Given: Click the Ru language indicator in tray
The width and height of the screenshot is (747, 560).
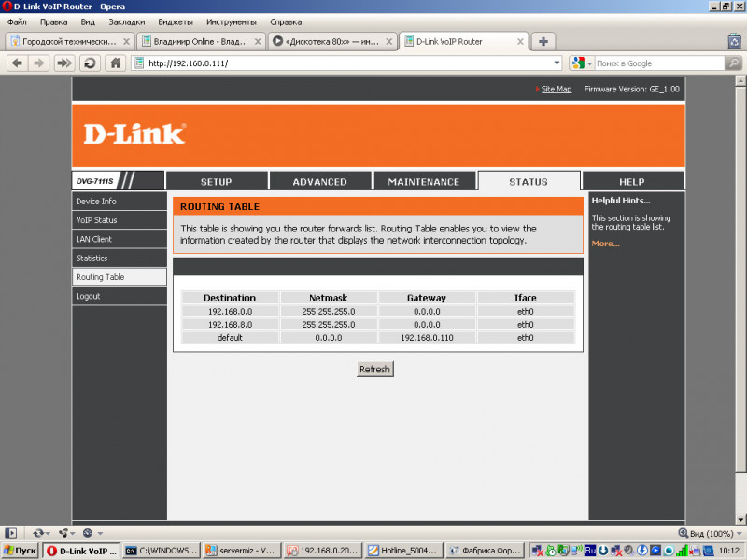Looking at the screenshot, I should coord(590,551).
